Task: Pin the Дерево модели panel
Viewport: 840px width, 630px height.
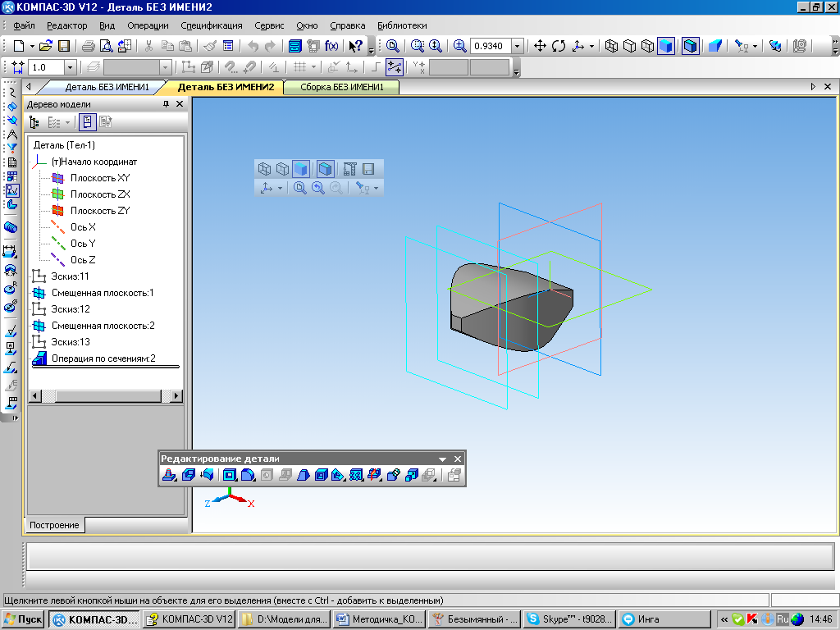Action: [x=166, y=104]
